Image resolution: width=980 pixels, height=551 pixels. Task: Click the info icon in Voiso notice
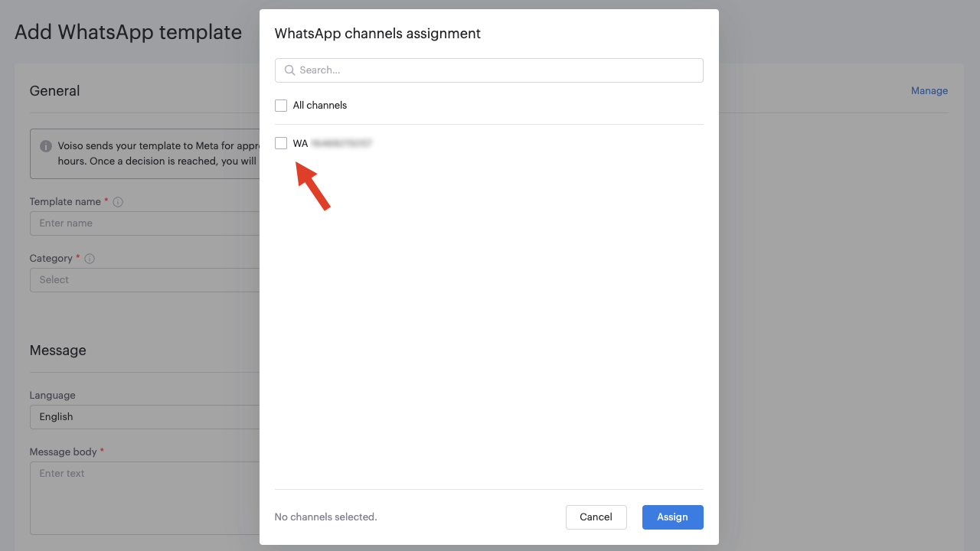[x=46, y=145]
